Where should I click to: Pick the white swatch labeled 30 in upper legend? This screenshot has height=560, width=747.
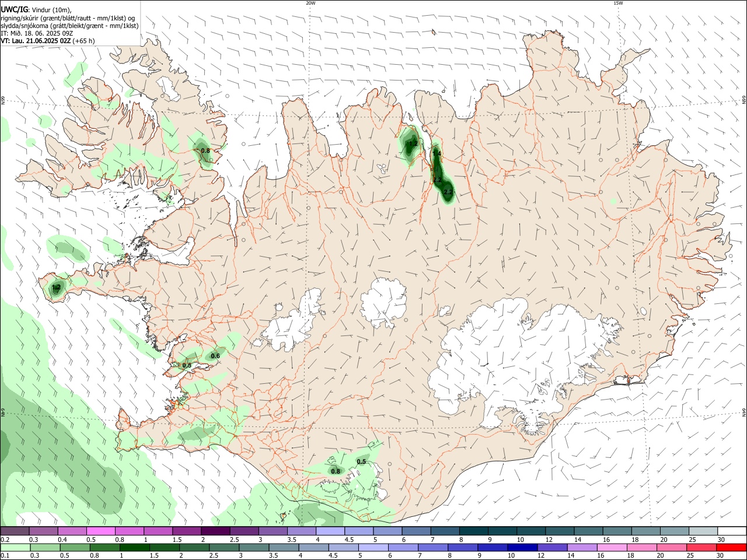point(731,531)
